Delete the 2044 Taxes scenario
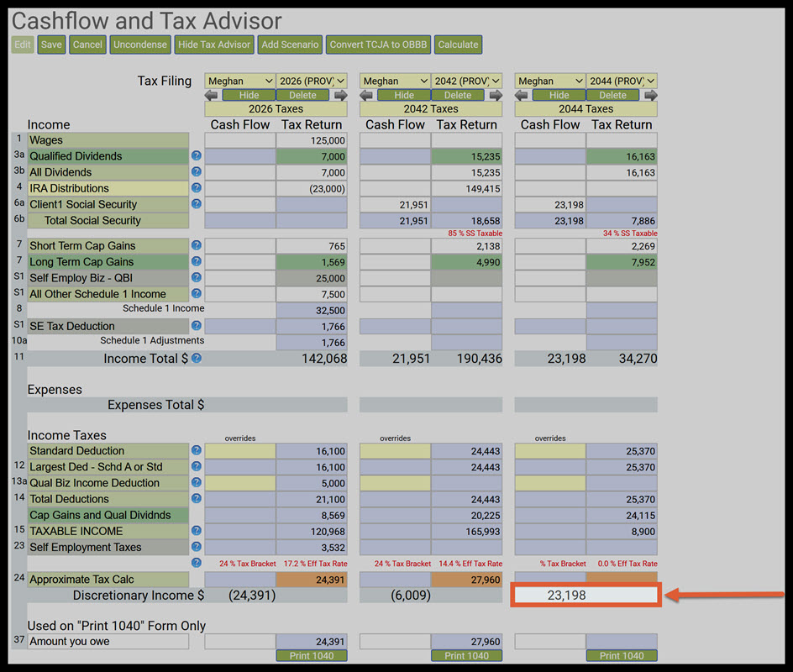Screen dimensions: 793x672 (612, 95)
